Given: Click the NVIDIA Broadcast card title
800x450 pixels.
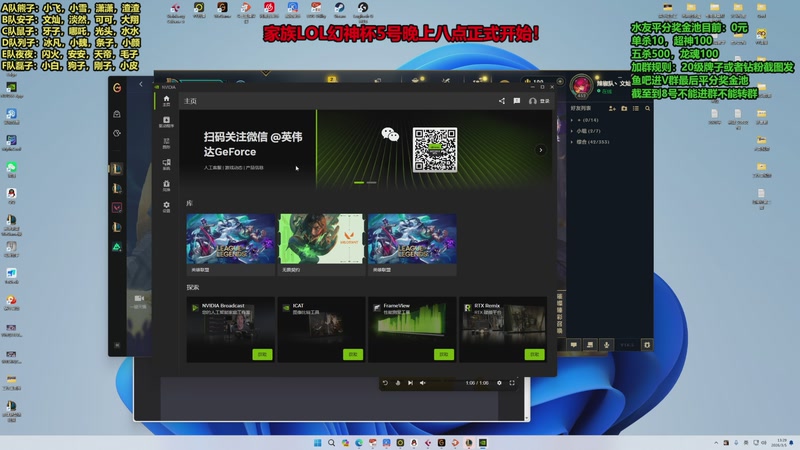Looking at the screenshot, I should [223, 306].
